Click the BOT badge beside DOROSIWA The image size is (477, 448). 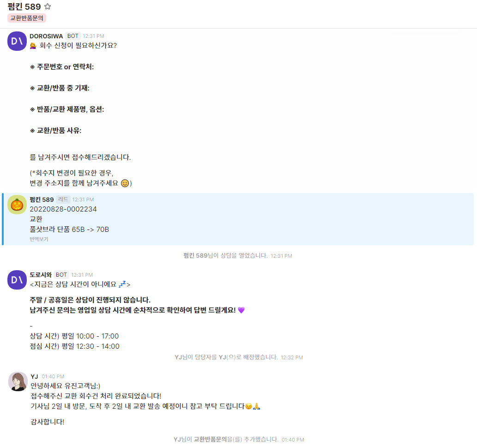(72, 36)
